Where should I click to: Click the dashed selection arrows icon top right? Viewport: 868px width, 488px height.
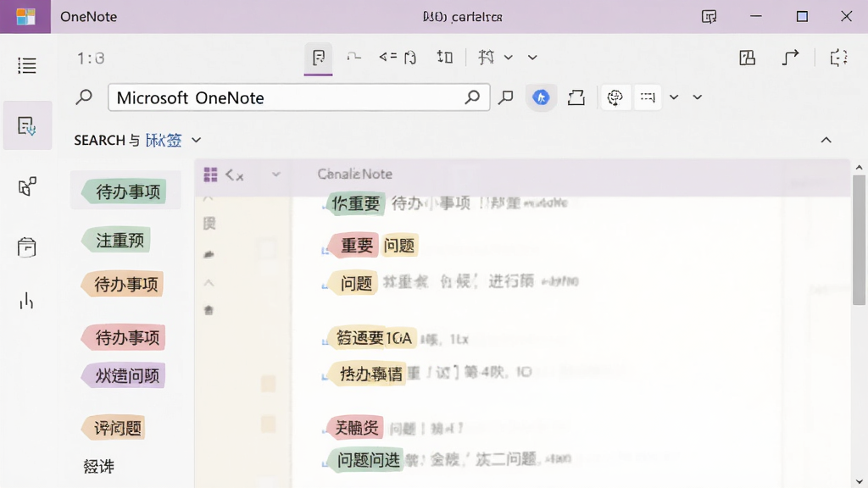tap(838, 58)
